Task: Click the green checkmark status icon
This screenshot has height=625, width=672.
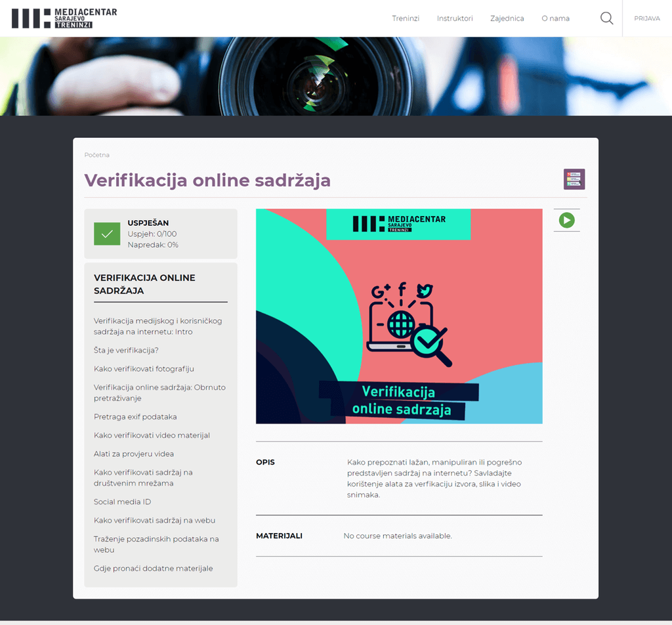Action: click(107, 234)
